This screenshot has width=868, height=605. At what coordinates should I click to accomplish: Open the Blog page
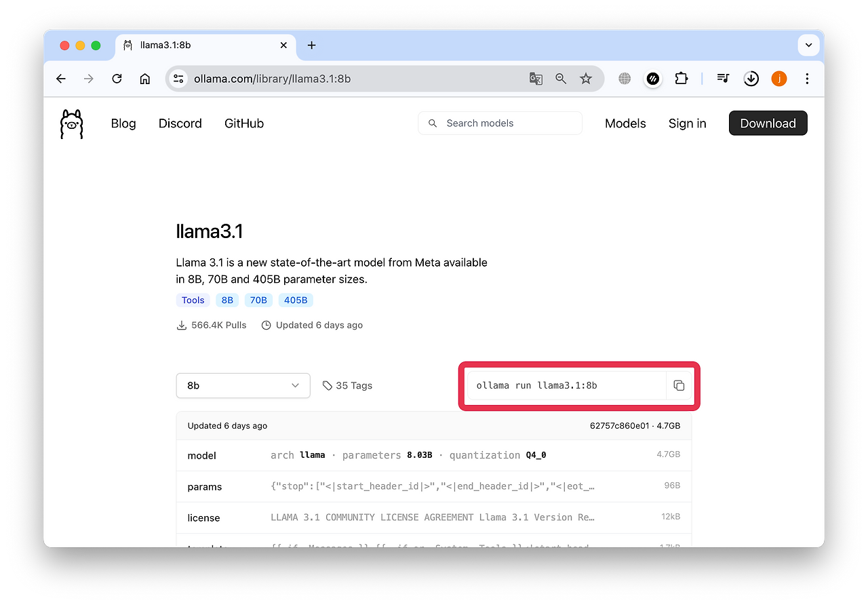tap(123, 123)
